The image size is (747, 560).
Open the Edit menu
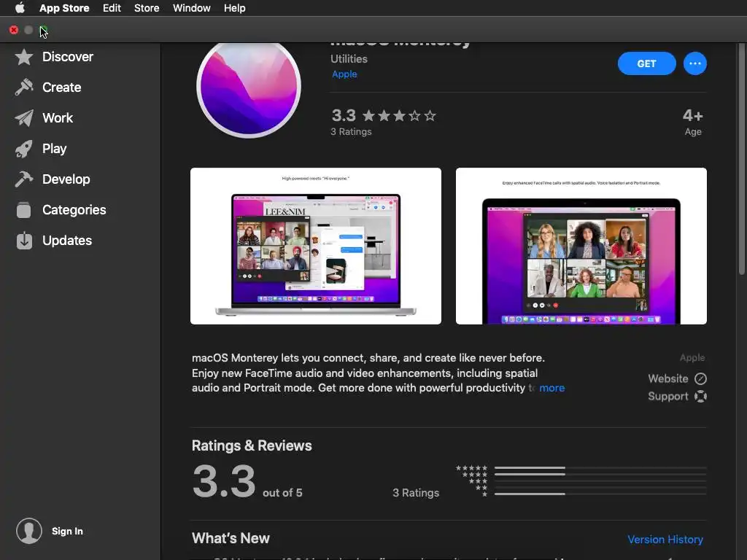pyautogui.click(x=112, y=8)
